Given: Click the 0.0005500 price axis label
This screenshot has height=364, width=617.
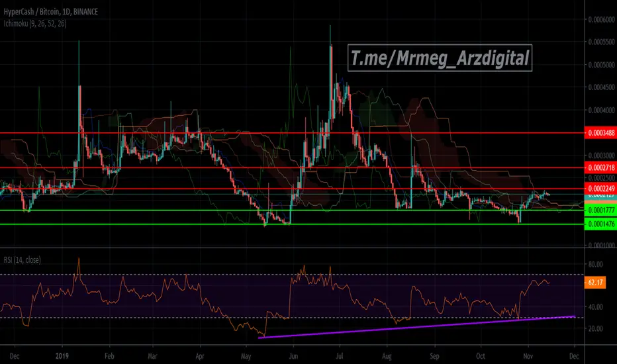Looking at the screenshot, I should (602, 42).
